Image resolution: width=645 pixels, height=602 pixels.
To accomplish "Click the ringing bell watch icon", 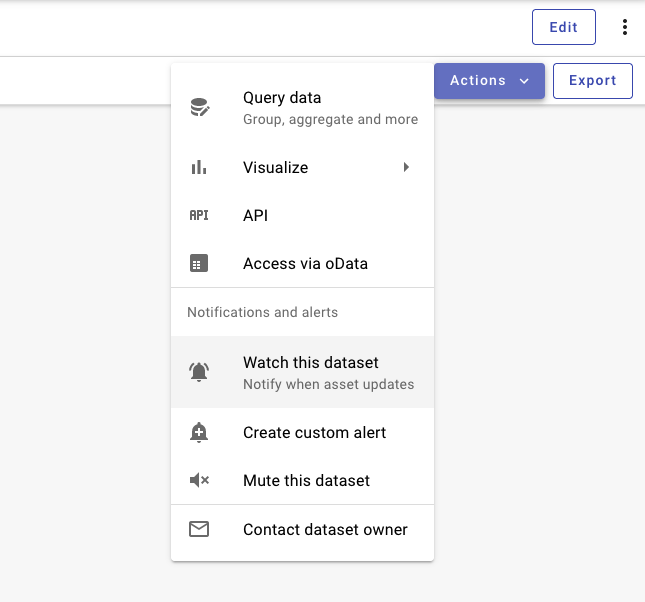I will point(199,372).
